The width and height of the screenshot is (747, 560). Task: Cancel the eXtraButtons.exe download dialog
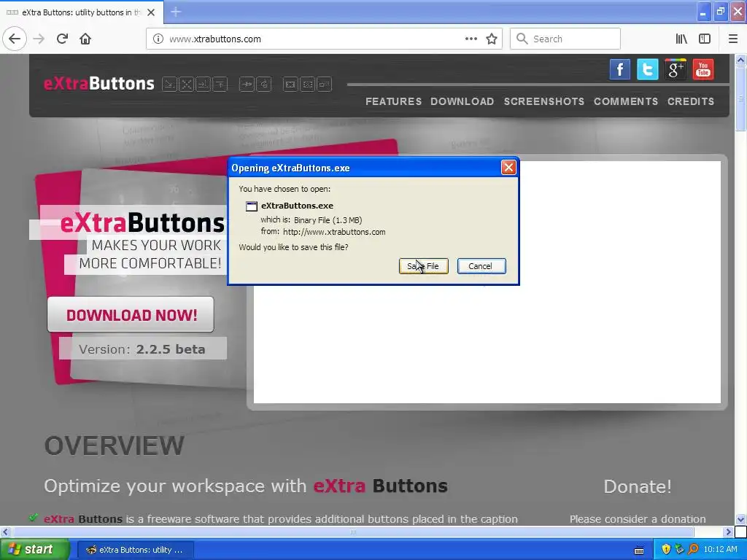(x=481, y=266)
